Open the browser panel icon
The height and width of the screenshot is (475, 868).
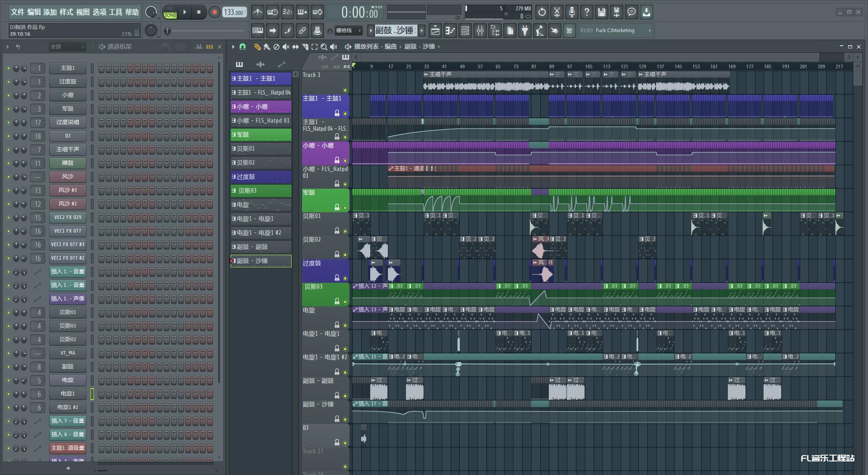[x=495, y=31]
